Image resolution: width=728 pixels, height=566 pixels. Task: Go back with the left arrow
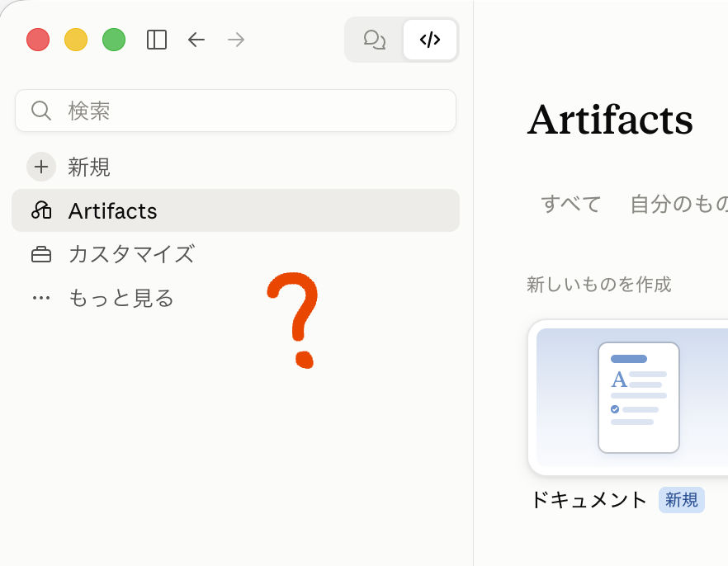tap(196, 40)
